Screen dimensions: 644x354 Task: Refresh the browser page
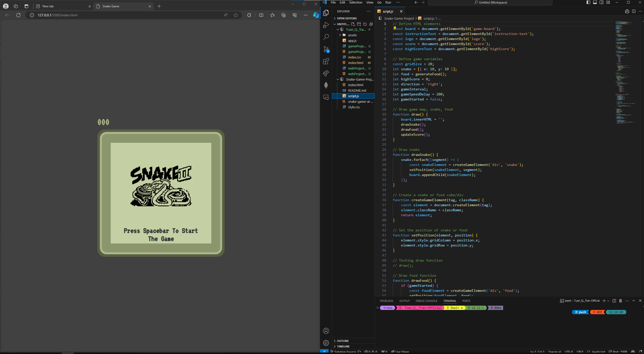click(x=18, y=15)
